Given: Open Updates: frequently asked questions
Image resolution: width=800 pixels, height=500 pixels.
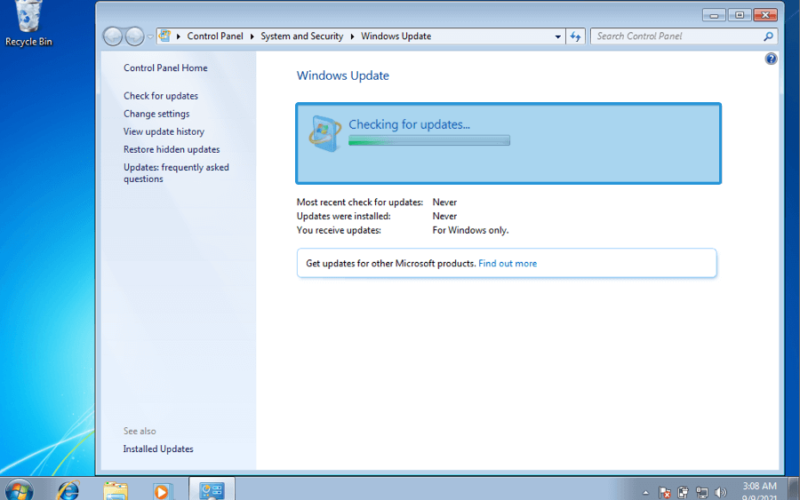Looking at the screenshot, I should coord(176,173).
